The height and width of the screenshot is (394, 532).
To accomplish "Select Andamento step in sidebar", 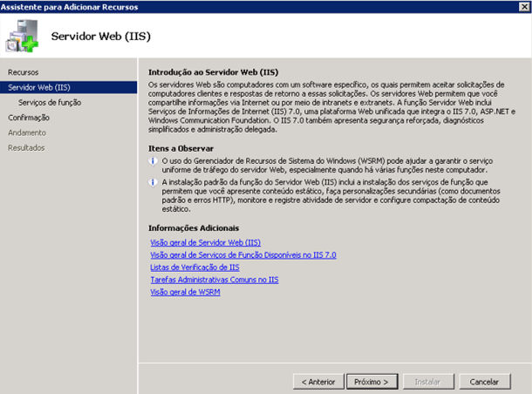I will pyautogui.click(x=27, y=132).
